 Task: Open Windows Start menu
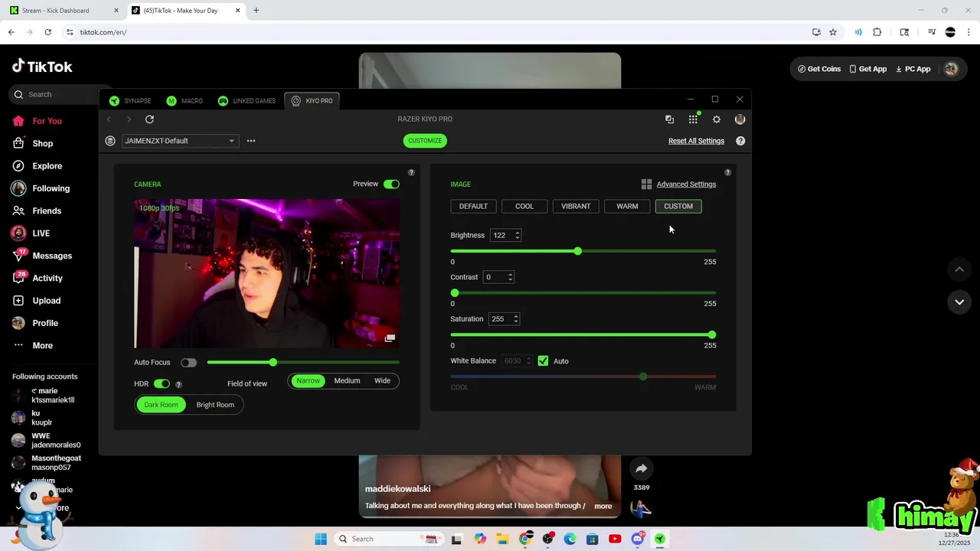pyautogui.click(x=321, y=539)
